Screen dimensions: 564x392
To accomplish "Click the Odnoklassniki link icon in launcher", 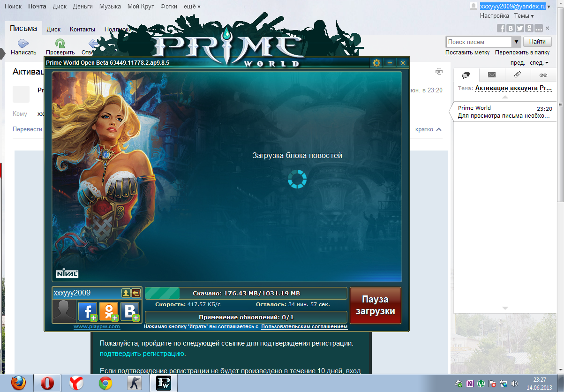I will pos(109,311).
